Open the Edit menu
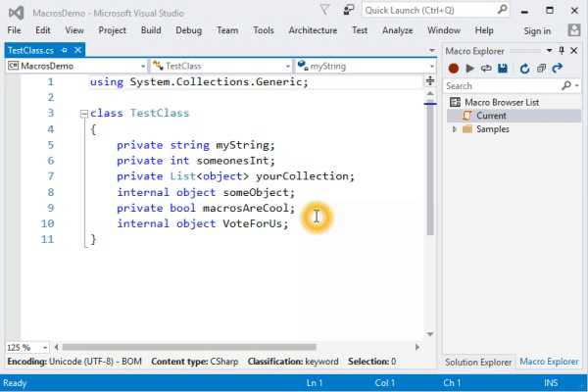The width and height of the screenshot is (588, 392). [43, 30]
